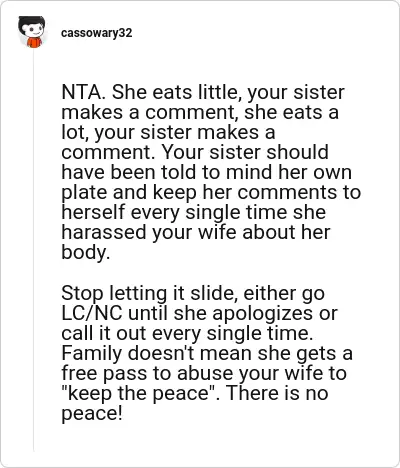
Task: Click the line "Family doesn't mean she gets a"
Action: (x=207, y=353)
